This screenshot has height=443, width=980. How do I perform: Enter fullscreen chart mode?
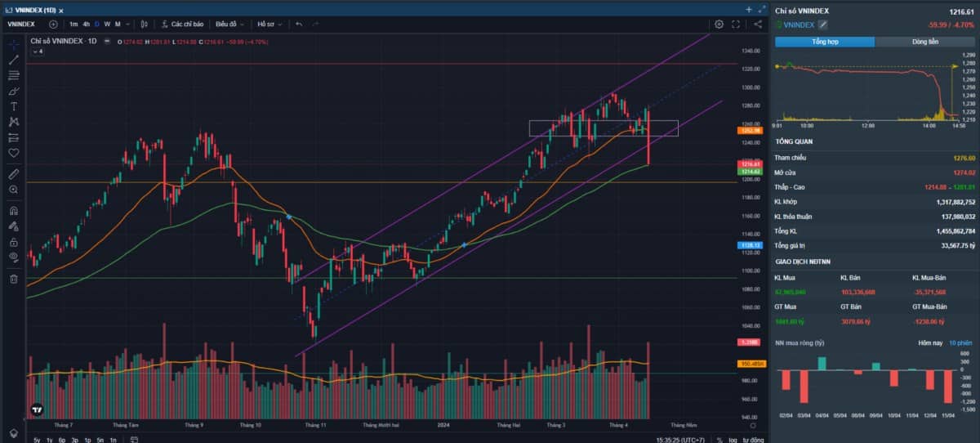736,25
